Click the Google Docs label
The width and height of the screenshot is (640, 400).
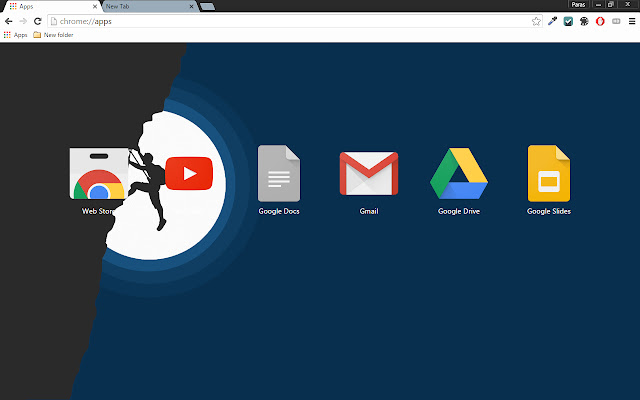click(x=279, y=211)
